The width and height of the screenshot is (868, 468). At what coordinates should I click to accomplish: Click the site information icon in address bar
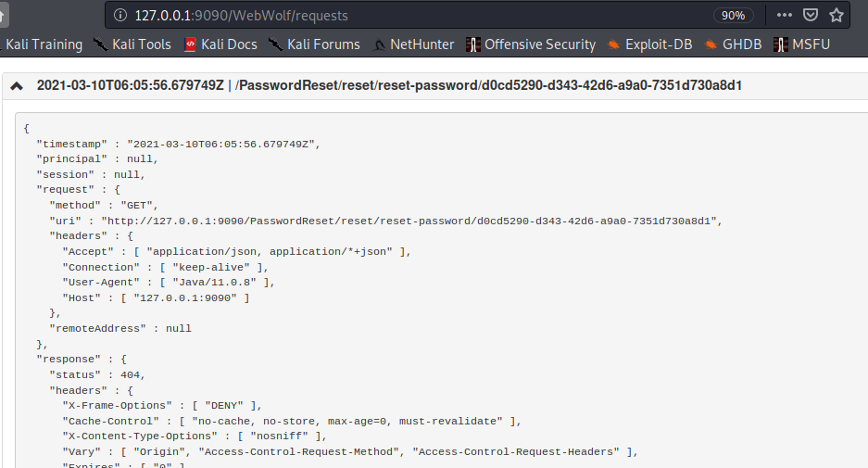tap(120, 16)
